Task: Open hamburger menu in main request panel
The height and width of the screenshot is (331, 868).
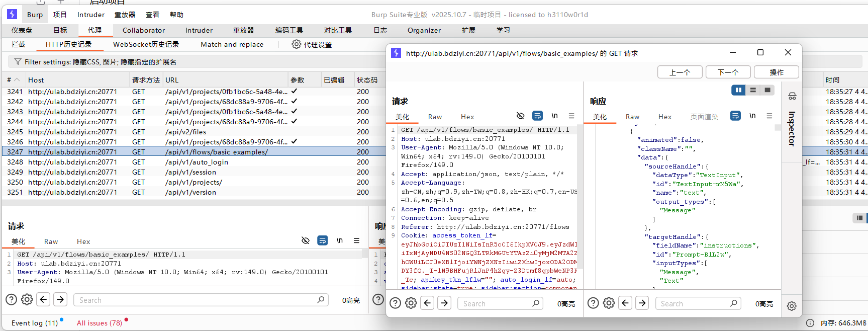Action: tap(356, 240)
